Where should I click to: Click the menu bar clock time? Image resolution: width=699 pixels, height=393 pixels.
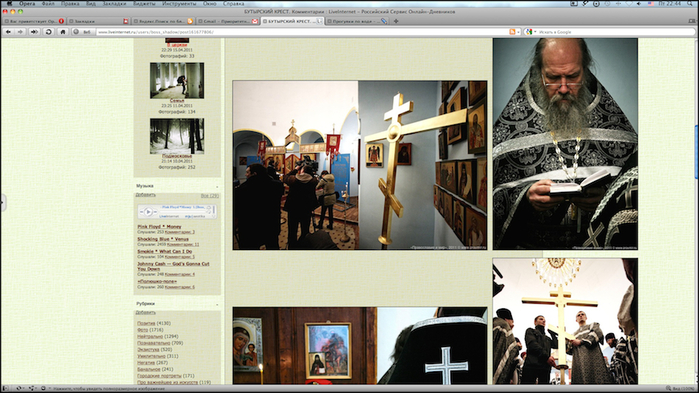(x=671, y=4)
